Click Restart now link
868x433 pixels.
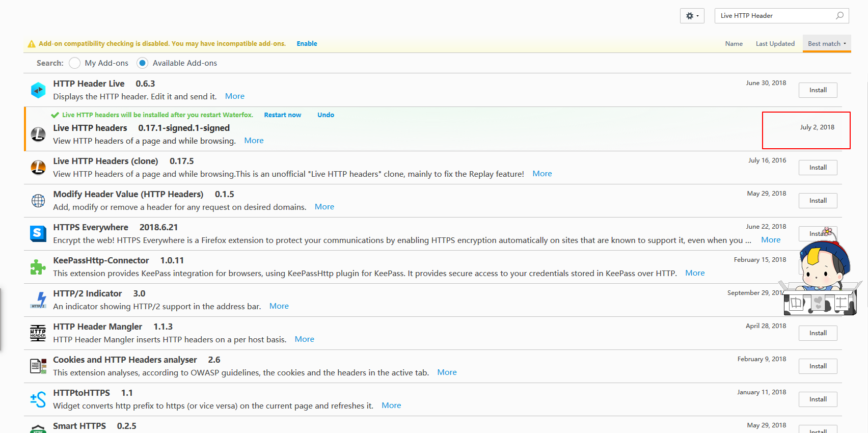pos(283,115)
